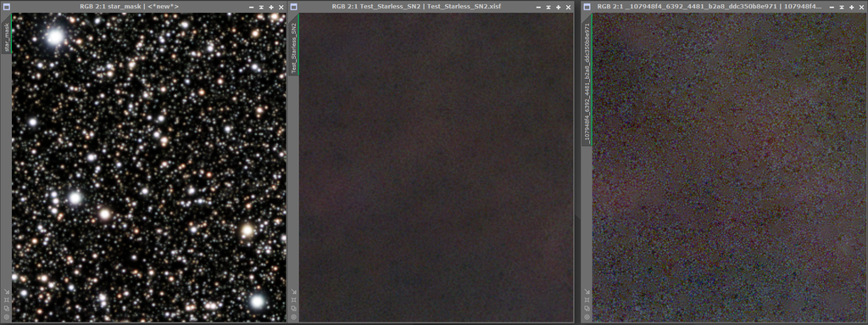Screen dimensions: 868x325
Task: Select the star_mask vertical view tab
Action: [7, 37]
